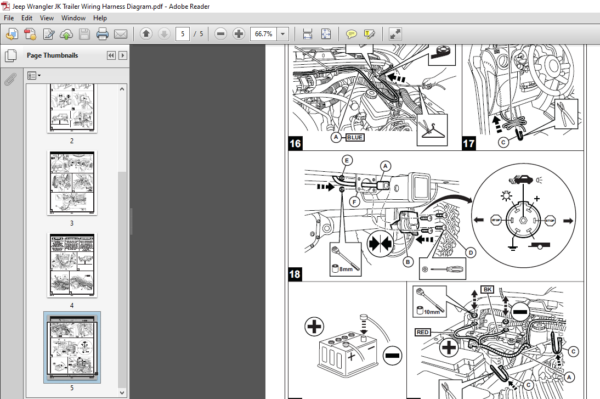600x399 pixels.
Task: Add a sticky note comment
Action: [351, 34]
